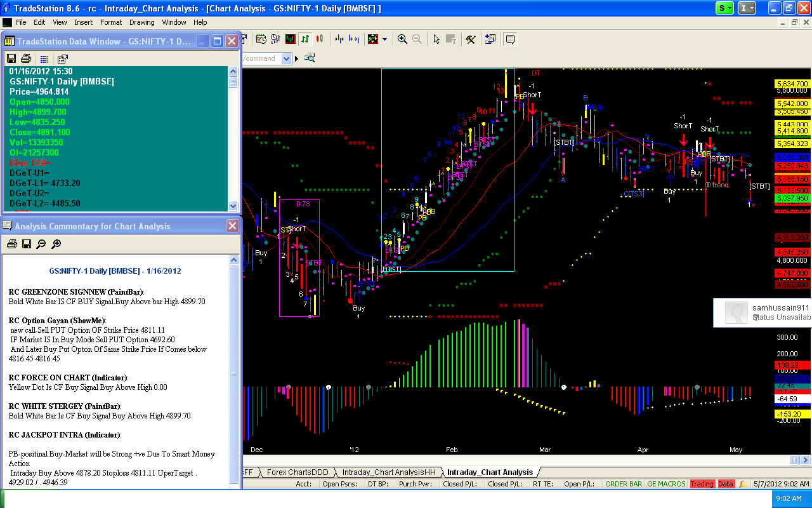Switch to Intraday_Chart AnalysisHH tab
The height and width of the screenshot is (508, 812).
click(x=389, y=472)
